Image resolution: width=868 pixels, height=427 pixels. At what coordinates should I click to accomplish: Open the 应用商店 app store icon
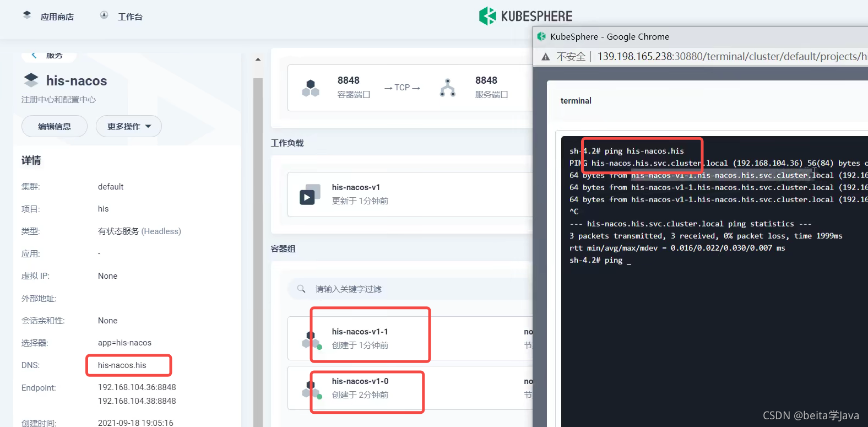(x=27, y=15)
